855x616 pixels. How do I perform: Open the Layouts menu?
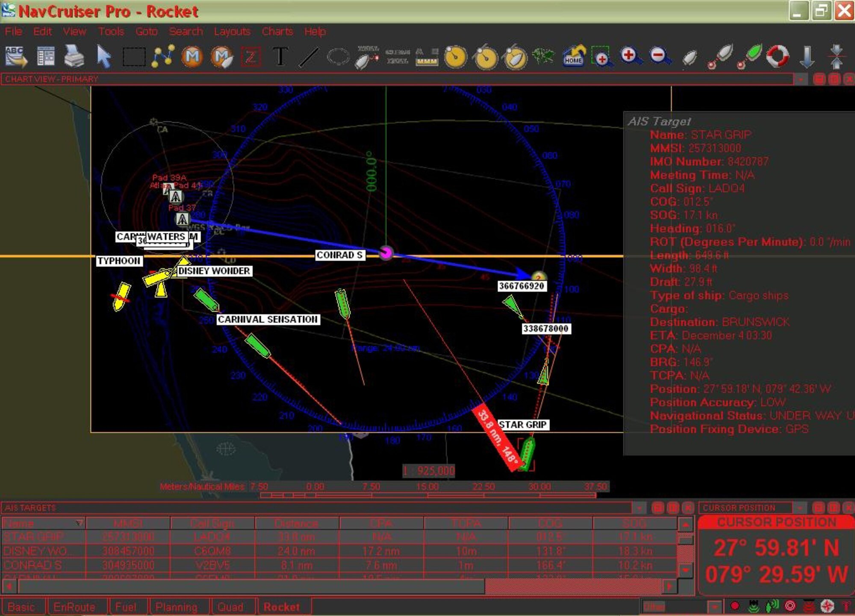232,32
